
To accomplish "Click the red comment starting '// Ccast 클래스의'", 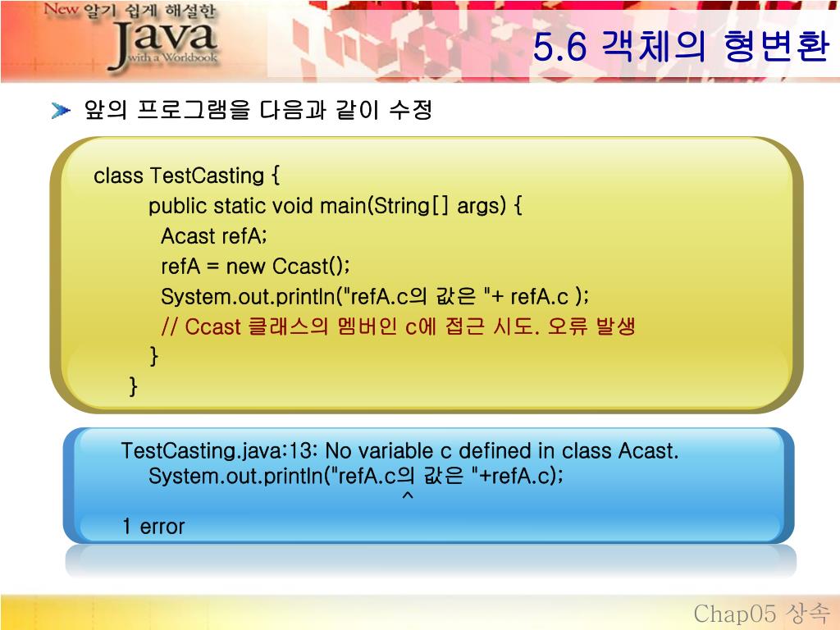I will pos(398,326).
